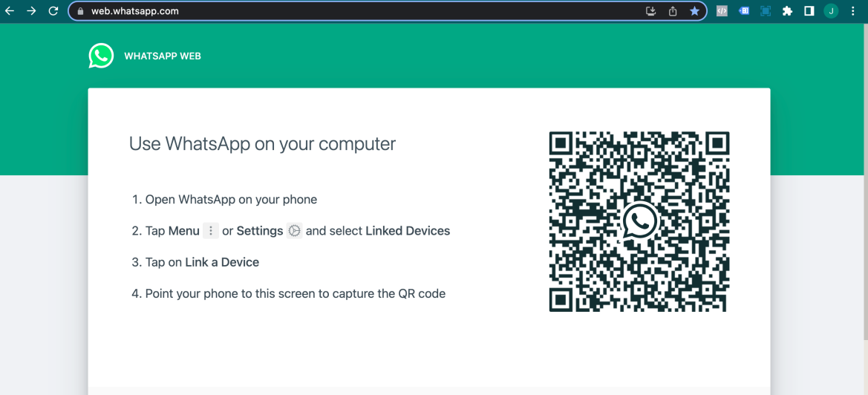
Task: Open the profile J avatar menu
Action: pos(831,11)
